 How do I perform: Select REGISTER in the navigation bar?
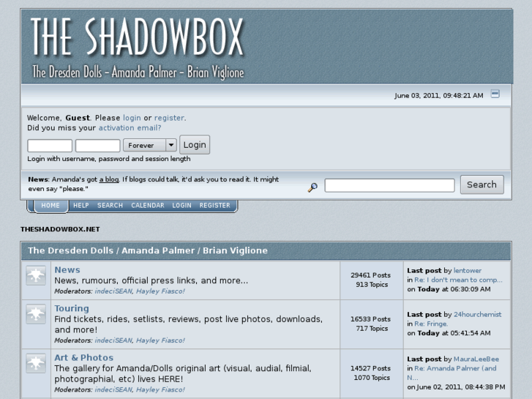click(214, 206)
